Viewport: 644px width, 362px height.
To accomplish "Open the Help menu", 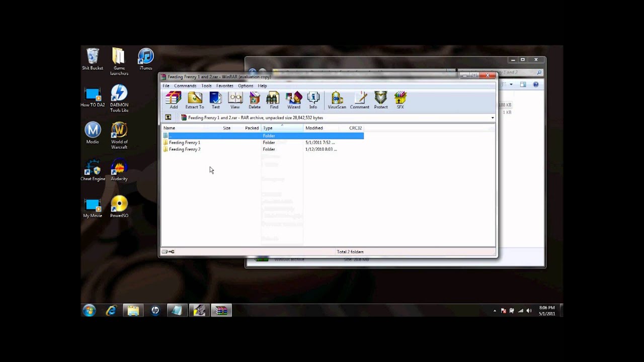I will [x=262, y=86].
